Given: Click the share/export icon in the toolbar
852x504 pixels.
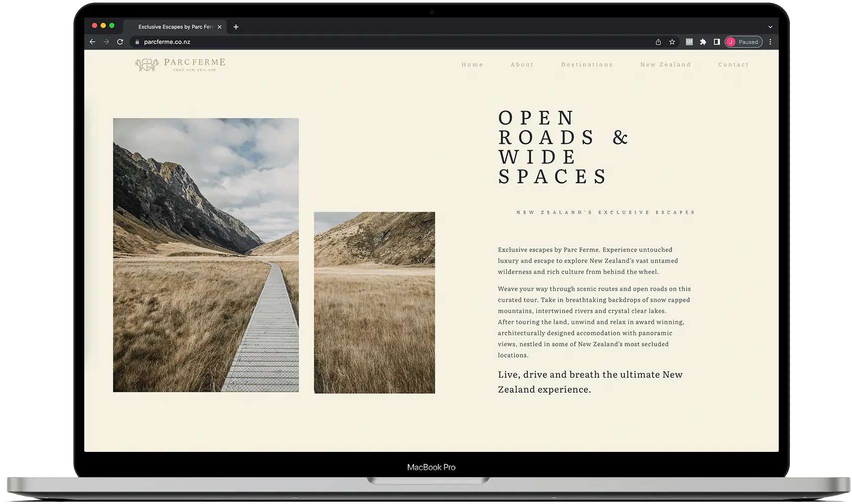Looking at the screenshot, I should coord(657,42).
